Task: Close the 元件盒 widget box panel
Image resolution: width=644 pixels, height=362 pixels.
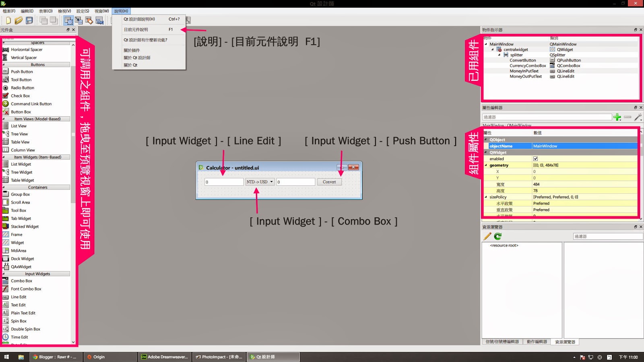Action: (73, 30)
